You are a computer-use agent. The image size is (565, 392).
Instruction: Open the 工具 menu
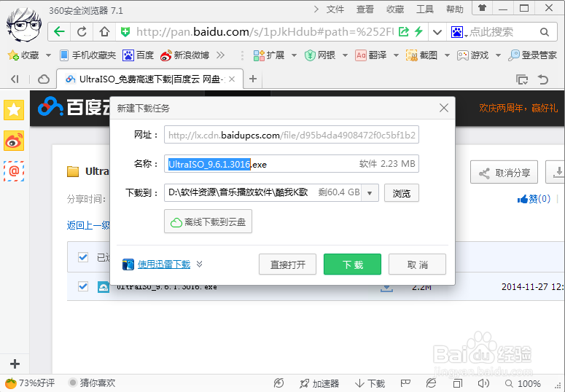coord(425,9)
